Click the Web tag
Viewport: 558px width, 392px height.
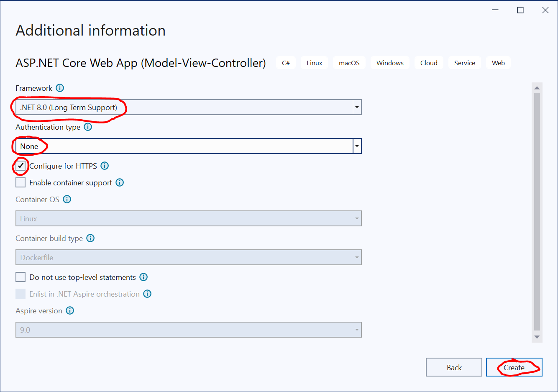[498, 63]
